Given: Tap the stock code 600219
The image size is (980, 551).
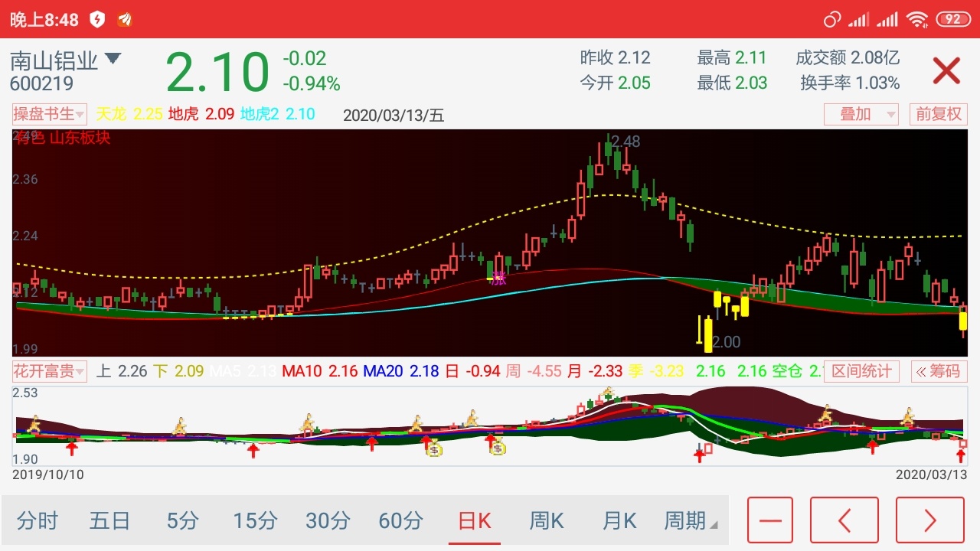Looking at the screenshot, I should click(x=41, y=83).
